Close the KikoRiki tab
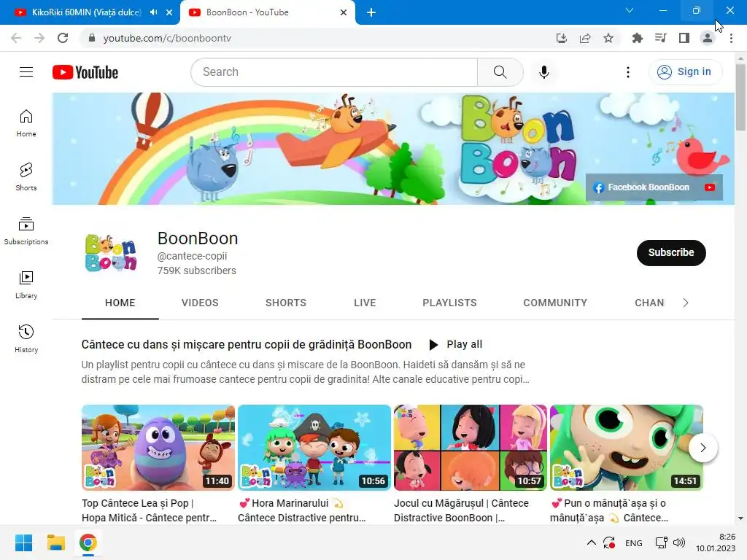 pos(169,12)
